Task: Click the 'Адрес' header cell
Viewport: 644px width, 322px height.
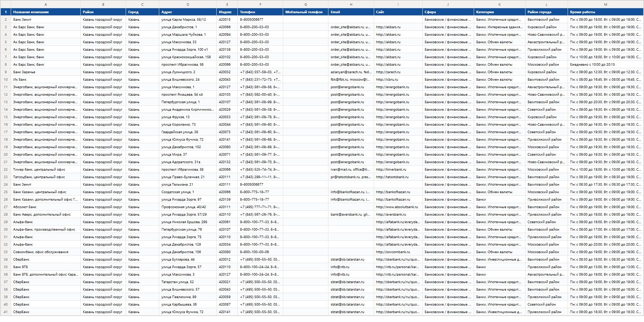Action: (188, 12)
